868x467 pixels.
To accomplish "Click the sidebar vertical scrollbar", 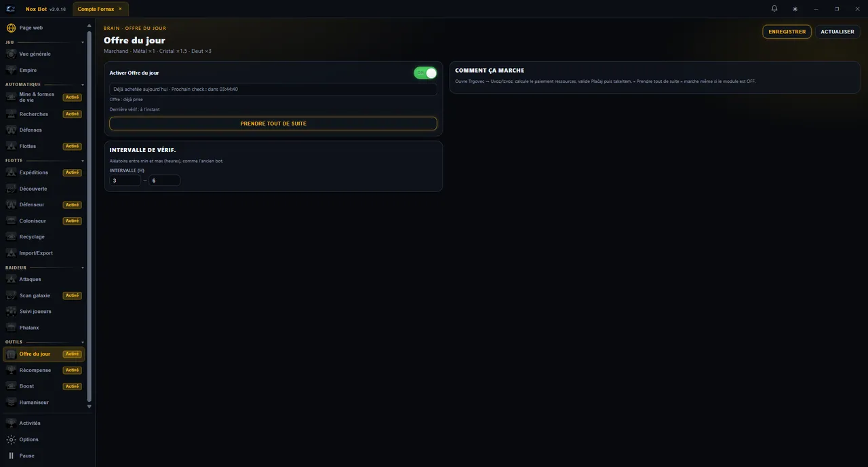I will tap(89, 216).
